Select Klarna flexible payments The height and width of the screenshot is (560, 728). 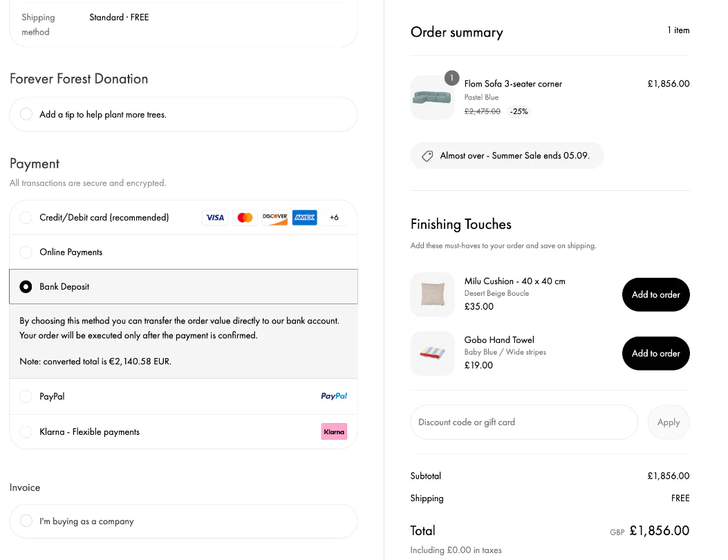point(26,431)
